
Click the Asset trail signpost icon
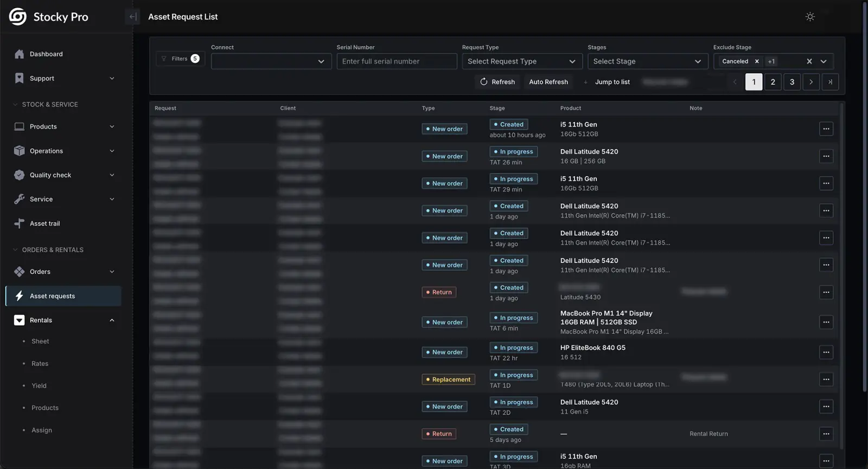click(20, 223)
